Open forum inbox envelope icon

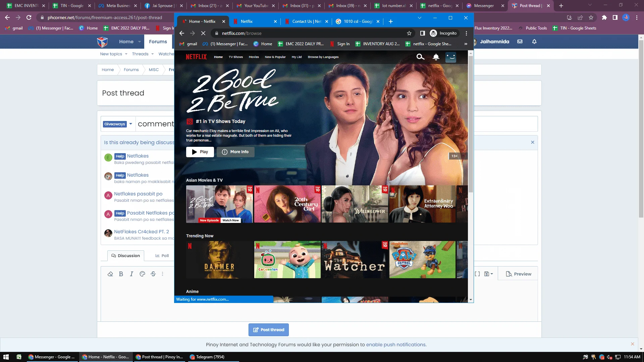(520, 42)
